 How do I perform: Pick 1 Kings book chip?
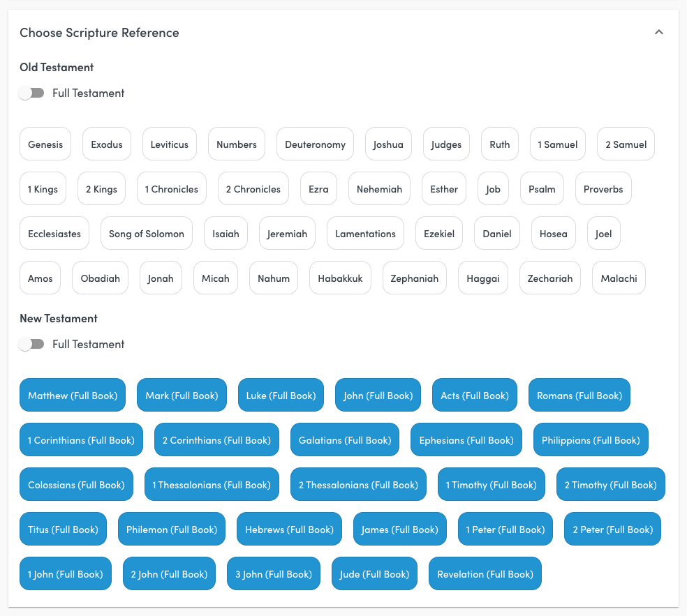[x=43, y=188]
